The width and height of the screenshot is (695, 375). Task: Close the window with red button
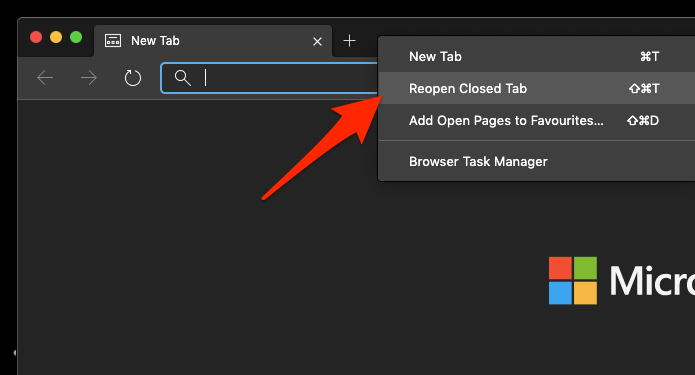[36, 37]
